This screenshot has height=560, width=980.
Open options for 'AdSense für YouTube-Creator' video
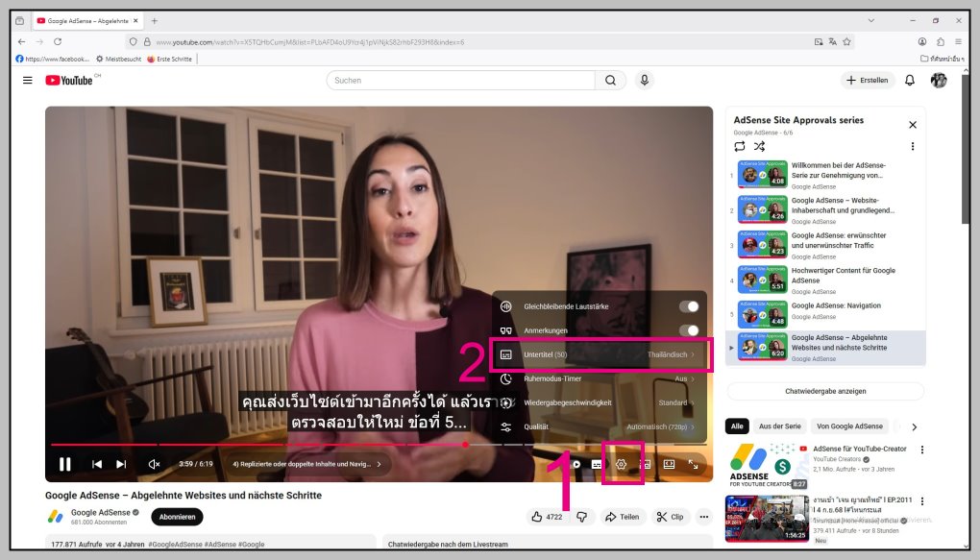pyautogui.click(x=922, y=450)
